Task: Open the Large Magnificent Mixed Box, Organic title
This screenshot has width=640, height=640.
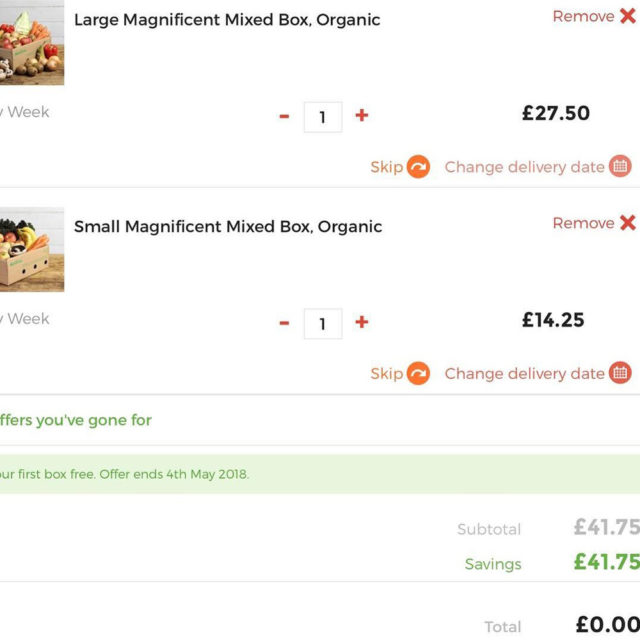Action: tap(227, 20)
